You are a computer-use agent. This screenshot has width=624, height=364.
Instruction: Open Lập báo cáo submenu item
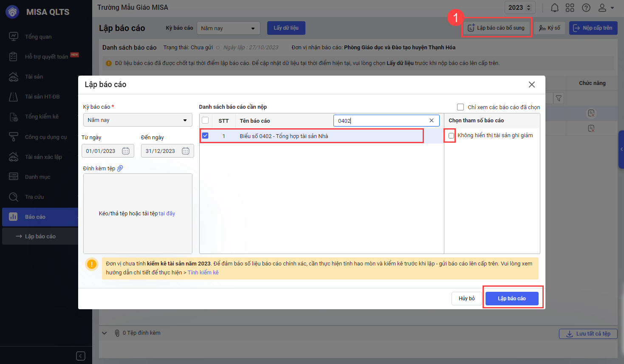coord(40,236)
